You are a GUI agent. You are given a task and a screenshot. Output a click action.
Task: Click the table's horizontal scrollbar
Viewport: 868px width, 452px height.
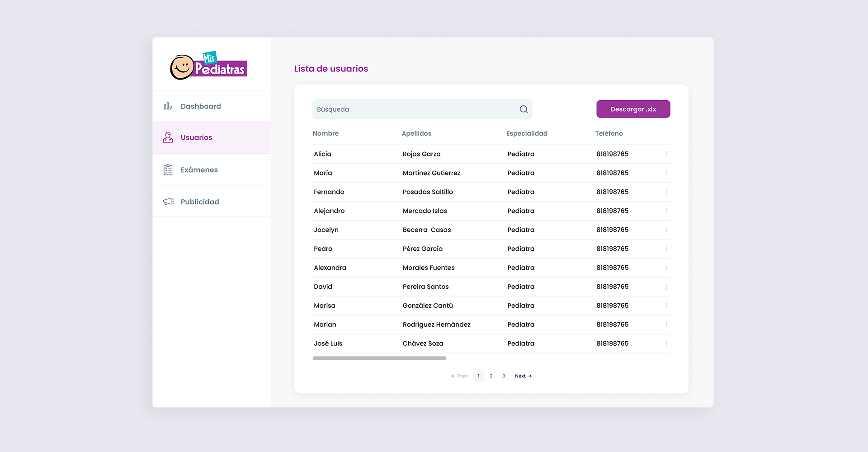[x=379, y=358]
